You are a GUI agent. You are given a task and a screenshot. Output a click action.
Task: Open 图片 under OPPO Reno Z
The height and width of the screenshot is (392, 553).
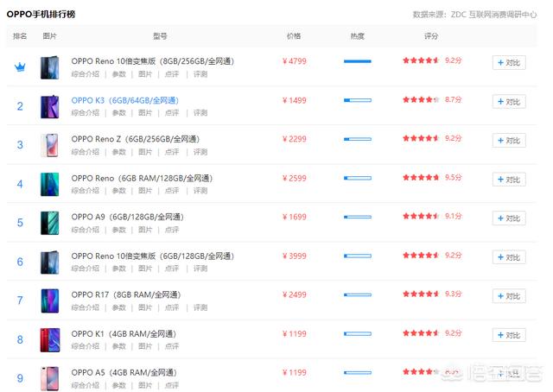(x=145, y=152)
